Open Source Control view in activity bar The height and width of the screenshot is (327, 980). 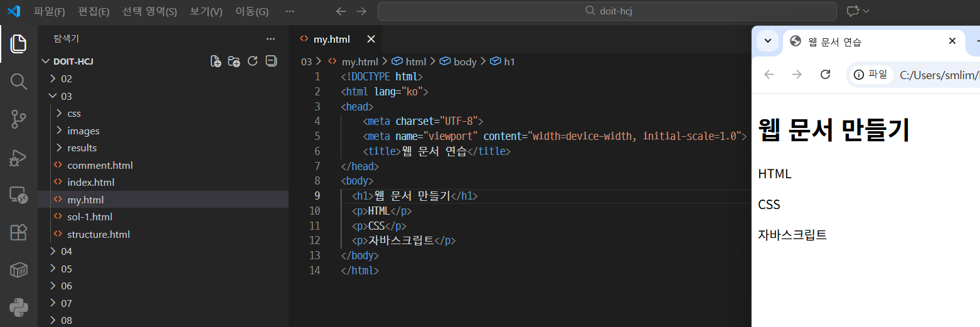(x=19, y=119)
